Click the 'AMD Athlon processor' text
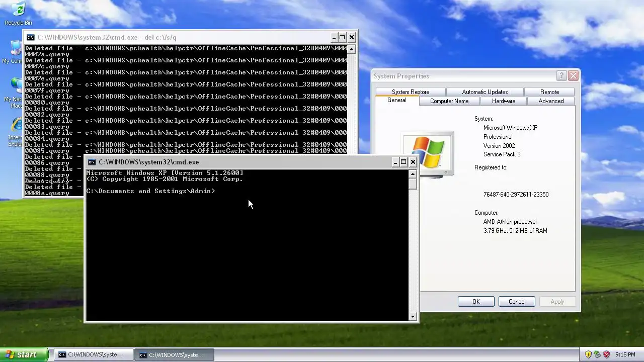 (510, 222)
